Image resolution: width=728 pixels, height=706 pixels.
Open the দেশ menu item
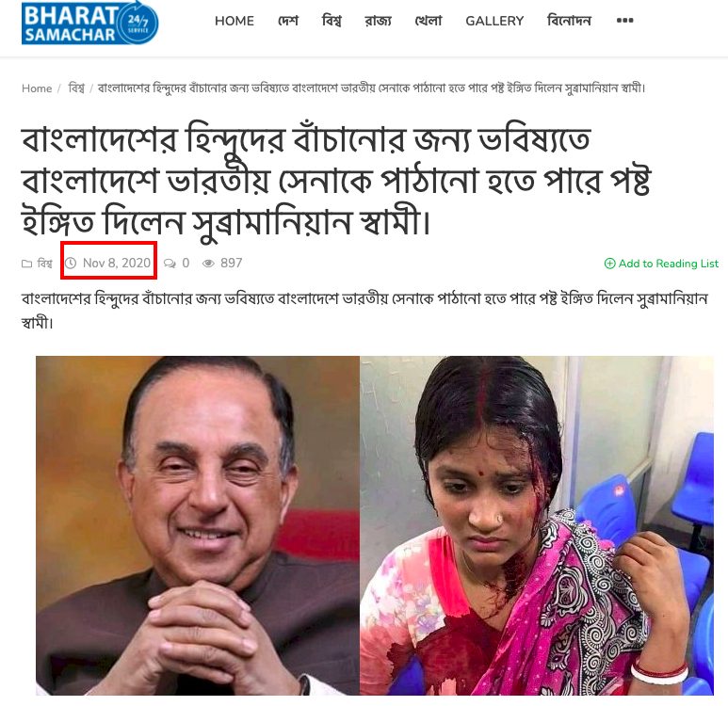288,21
